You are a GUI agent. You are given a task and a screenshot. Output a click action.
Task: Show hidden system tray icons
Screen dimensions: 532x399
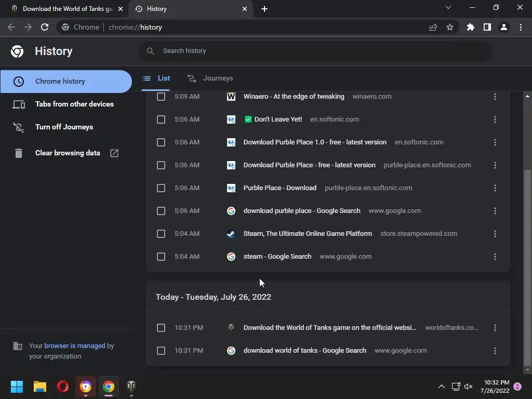coord(442,387)
